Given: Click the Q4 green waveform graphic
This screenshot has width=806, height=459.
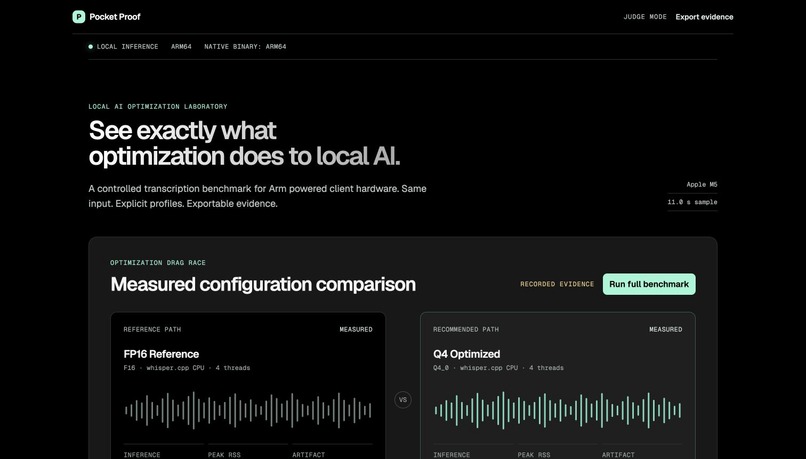Looking at the screenshot, I should pos(558,410).
